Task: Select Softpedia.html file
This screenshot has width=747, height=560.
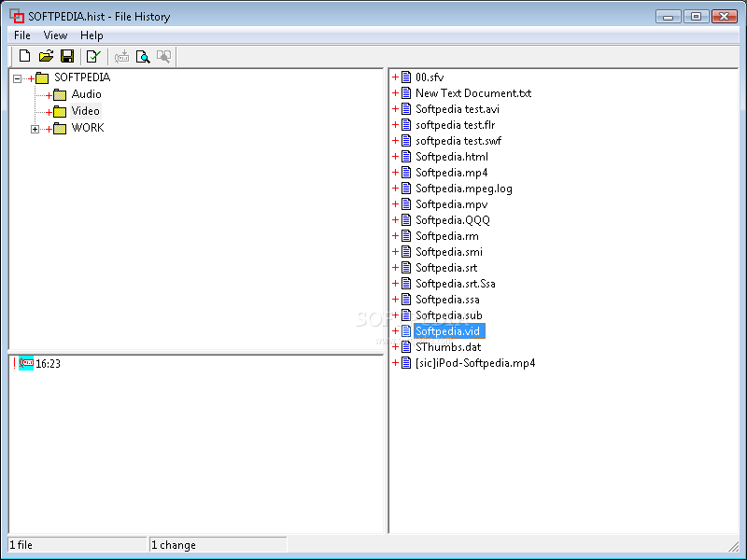Action: click(452, 157)
